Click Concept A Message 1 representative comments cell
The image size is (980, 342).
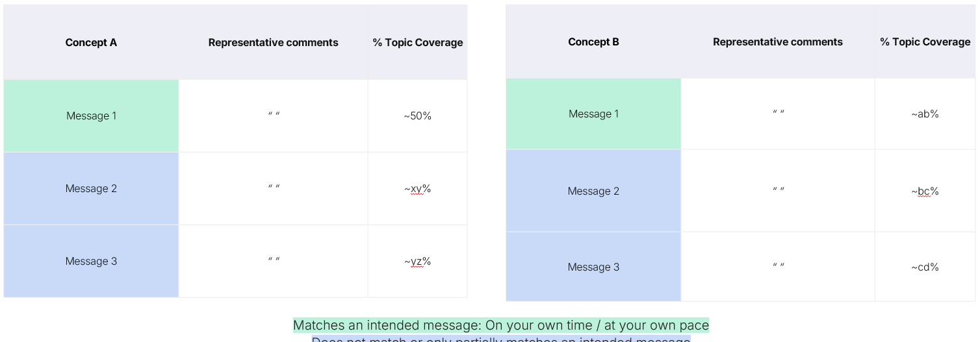[x=274, y=116]
